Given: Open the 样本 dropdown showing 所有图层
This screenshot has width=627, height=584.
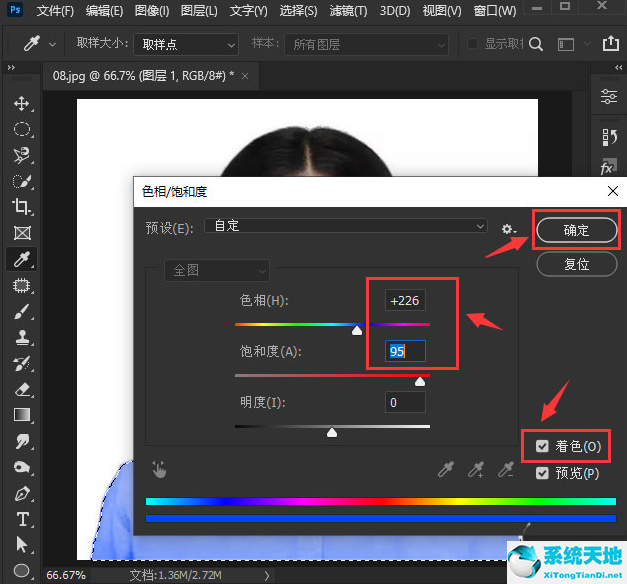Looking at the screenshot, I should [366, 44].
